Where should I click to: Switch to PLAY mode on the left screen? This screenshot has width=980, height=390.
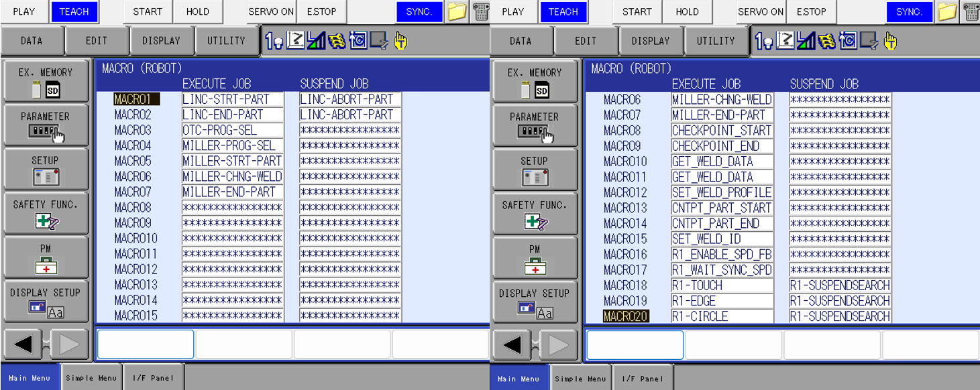pyautogui.click(x=24, y=11)
